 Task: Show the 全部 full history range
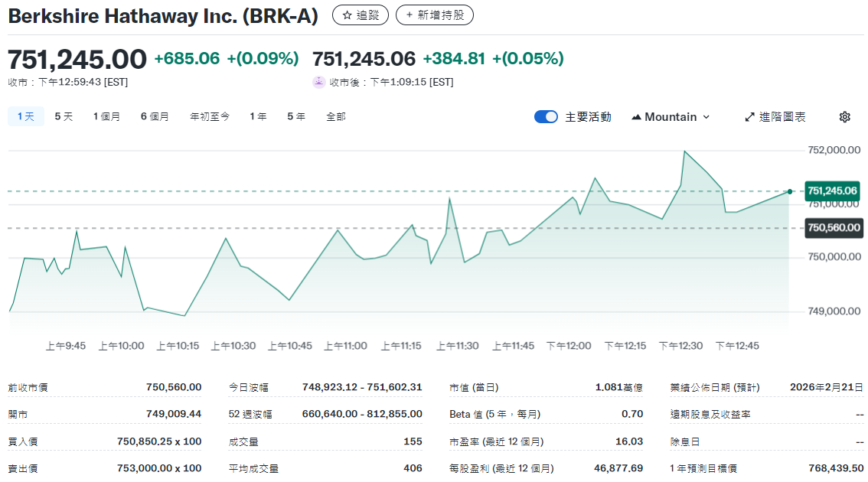336,116
